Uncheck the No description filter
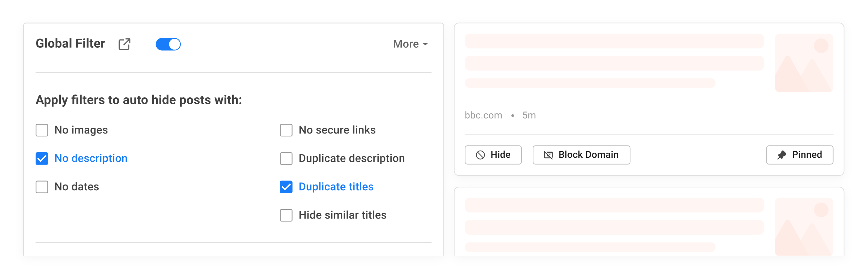The height and width of the screenshot is (267, 868). point(42,158)
